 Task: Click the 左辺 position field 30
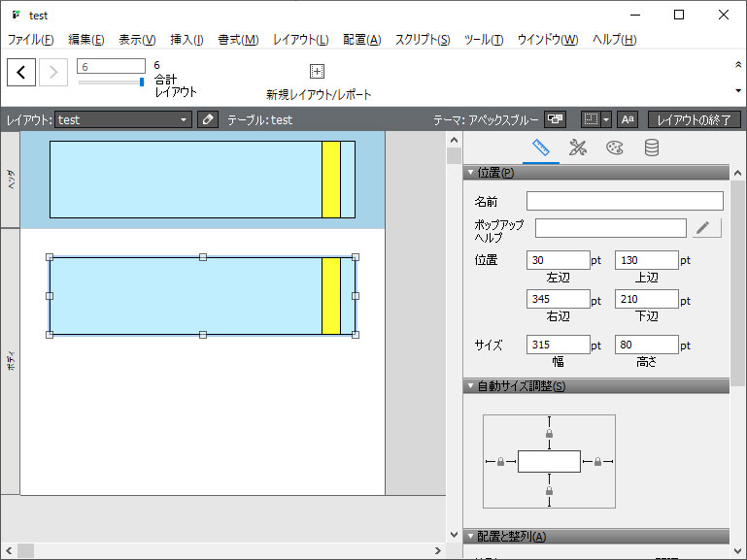coord(558,260)
